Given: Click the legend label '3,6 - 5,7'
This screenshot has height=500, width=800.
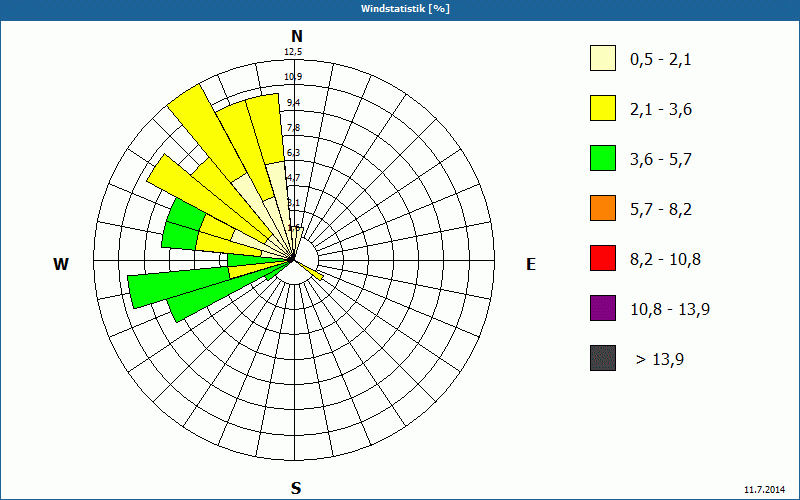Looking at the screenshot, I should 661,160.
